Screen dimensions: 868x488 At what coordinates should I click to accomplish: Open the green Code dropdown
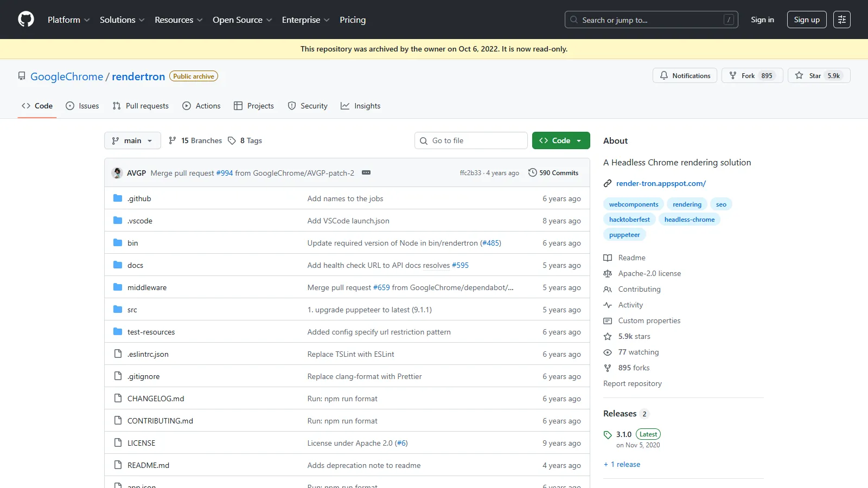[x=560, y=140]
